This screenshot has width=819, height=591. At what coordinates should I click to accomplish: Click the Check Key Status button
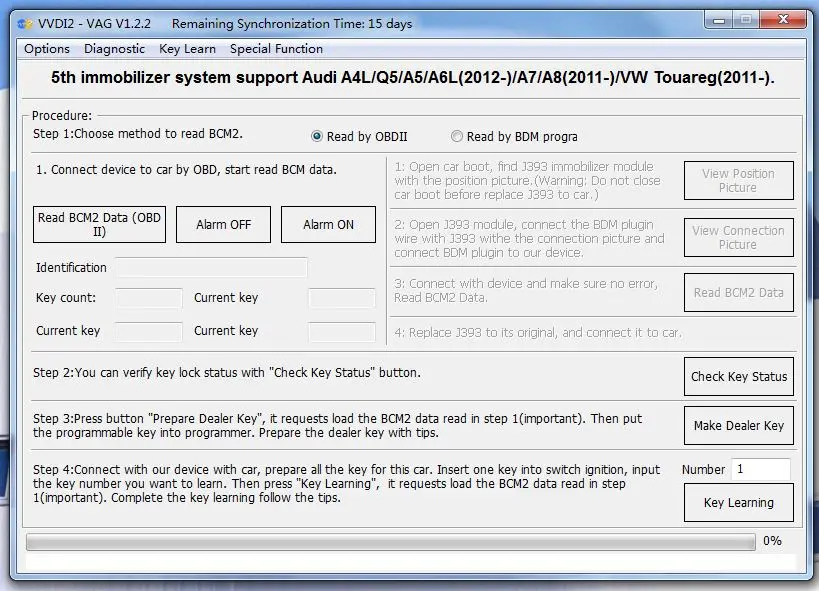coord(739,377)
